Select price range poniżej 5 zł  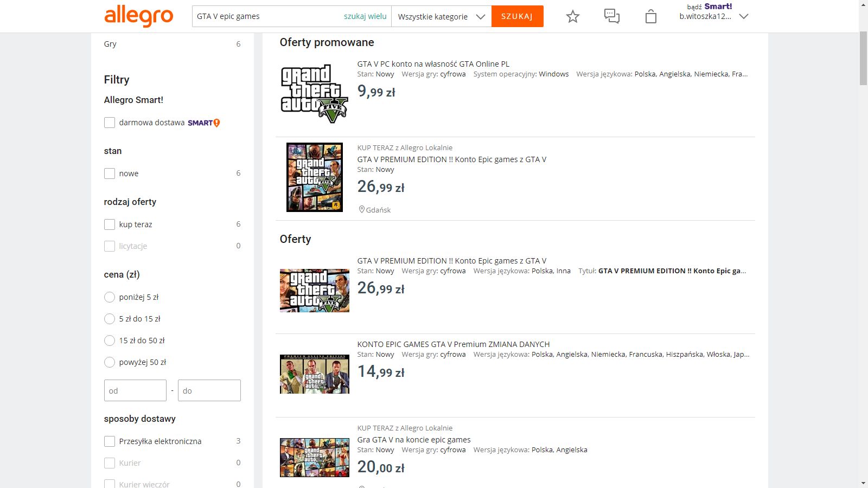[110, 297]
